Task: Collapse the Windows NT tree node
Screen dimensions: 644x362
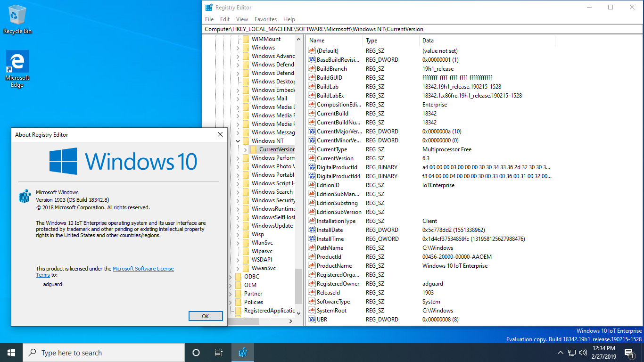Action: click(x=238, y=141)
